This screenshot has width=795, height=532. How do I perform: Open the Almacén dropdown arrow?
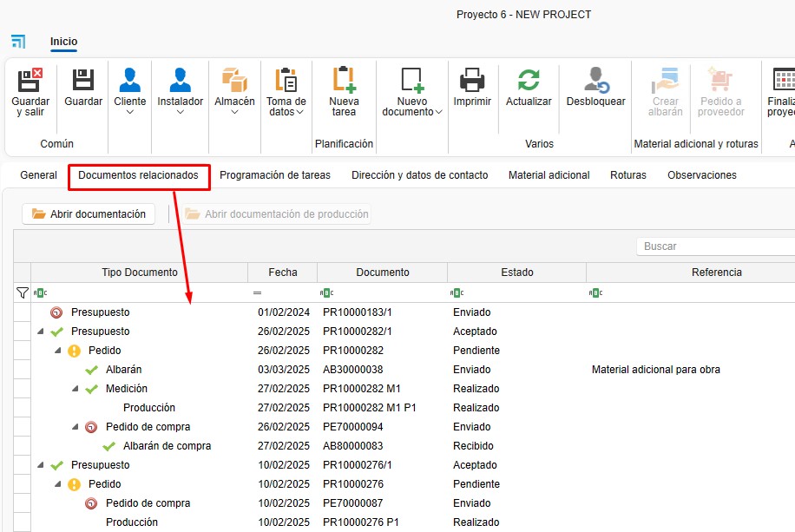pyautogui.click(x=234, y=112)
